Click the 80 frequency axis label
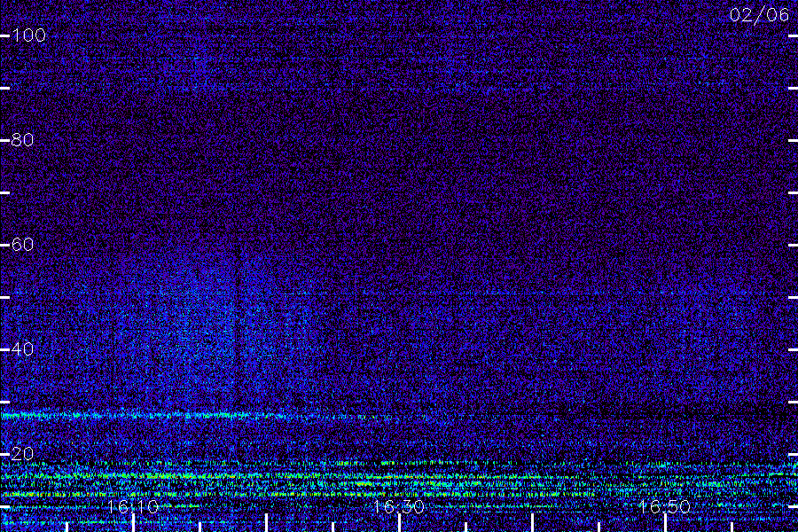 pos(22,140)
